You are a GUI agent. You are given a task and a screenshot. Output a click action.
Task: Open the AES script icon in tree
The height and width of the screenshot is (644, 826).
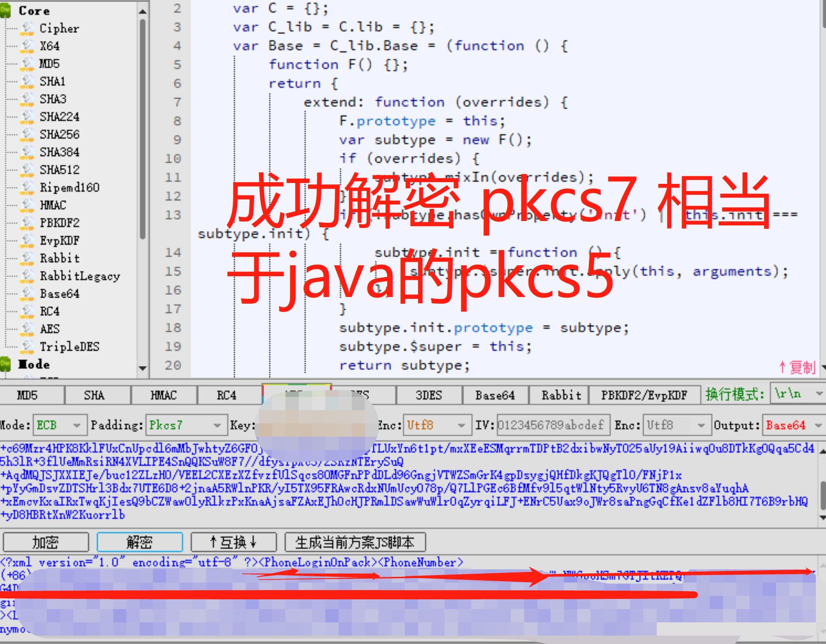pyautogui.click(x=27, y=328)
